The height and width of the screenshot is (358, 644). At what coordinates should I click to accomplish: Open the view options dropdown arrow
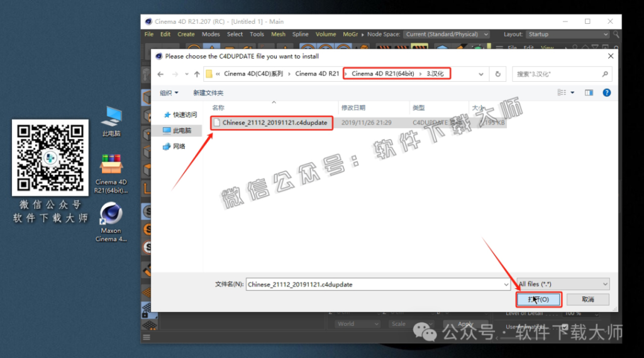coord(572,92)
